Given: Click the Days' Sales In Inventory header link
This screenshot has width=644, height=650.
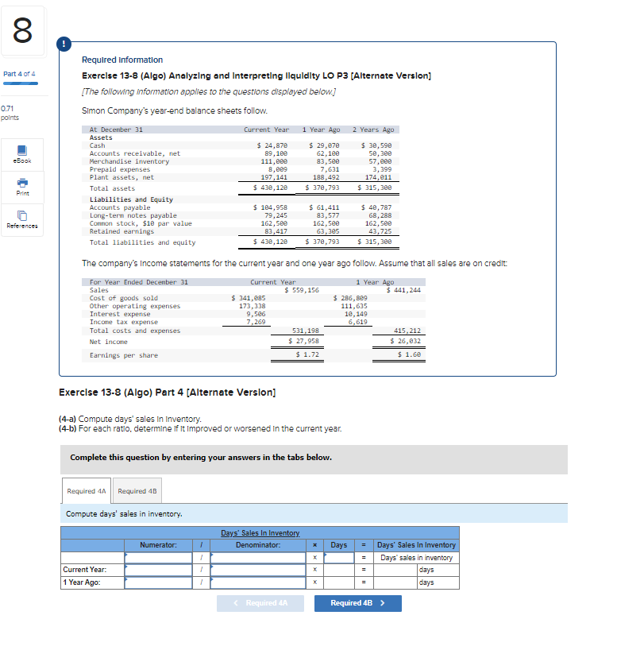Looking at the screenshot, I should tap(260, 532).
